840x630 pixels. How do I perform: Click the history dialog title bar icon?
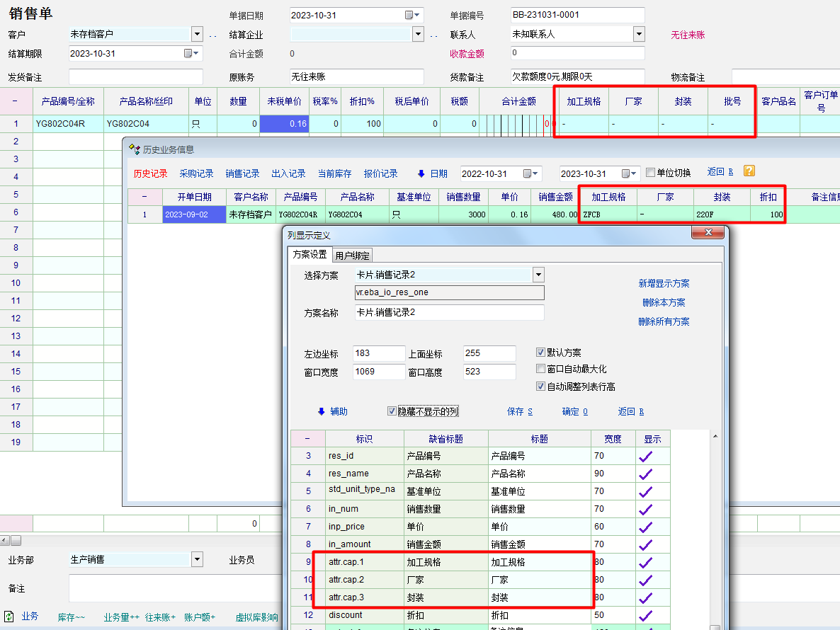(x=134, y=149)
